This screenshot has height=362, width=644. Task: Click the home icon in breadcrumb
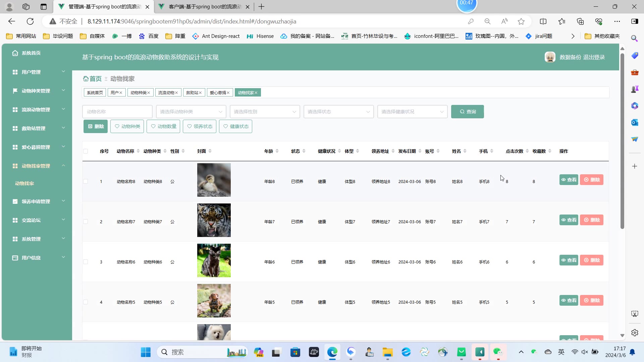[86, 79]
